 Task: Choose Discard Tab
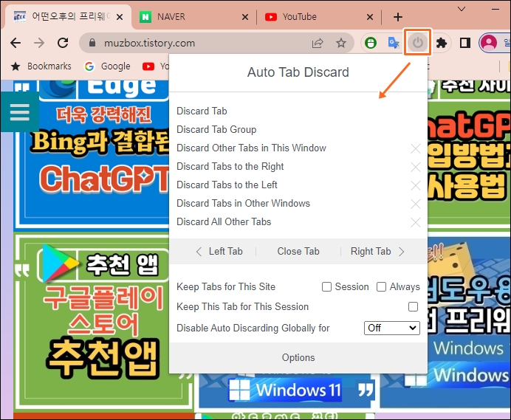pyautogui.click(x=202, y=111)
